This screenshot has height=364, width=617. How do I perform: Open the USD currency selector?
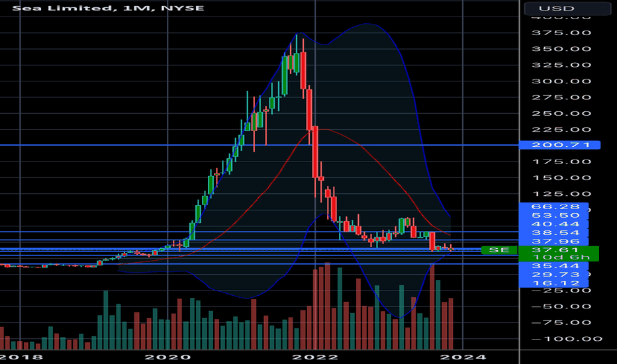pyautogui.click(x=567, y=8)
